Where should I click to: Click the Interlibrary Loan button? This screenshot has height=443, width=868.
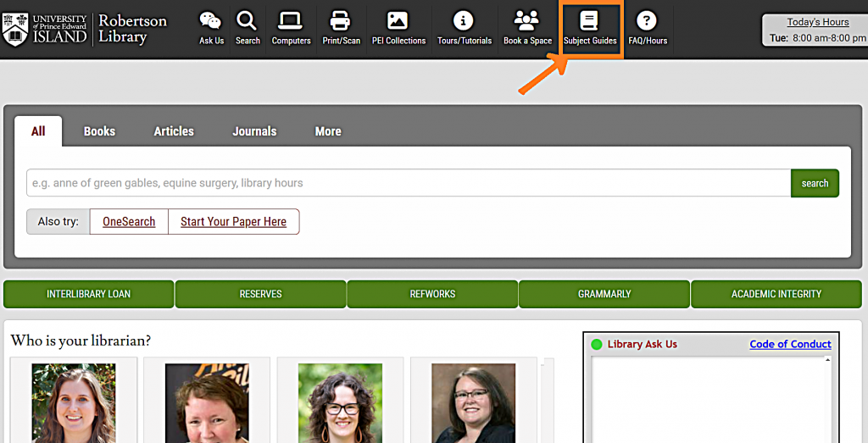[89, 294]
